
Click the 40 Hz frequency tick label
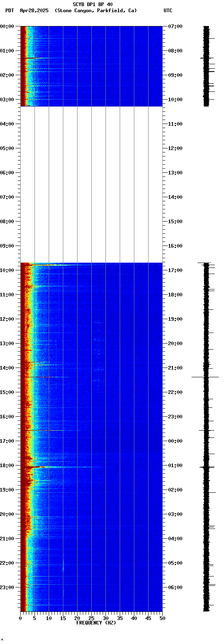134,618
